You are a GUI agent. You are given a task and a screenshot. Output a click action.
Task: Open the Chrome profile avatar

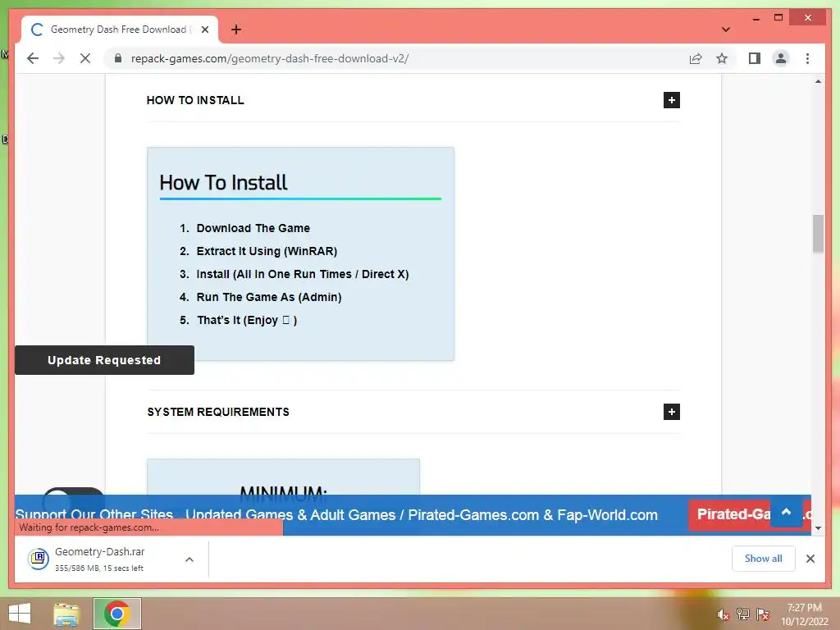click(x=781, y=58)
